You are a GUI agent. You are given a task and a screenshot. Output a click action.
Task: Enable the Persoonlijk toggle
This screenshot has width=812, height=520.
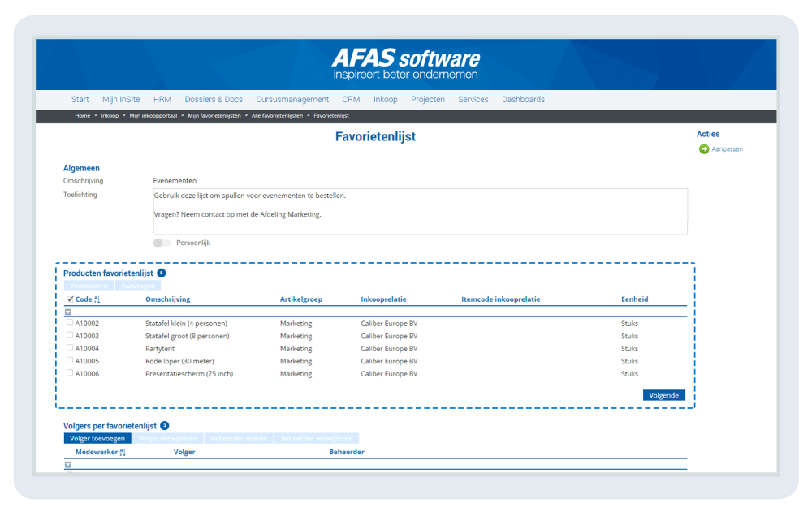click(x=161, y=242)
